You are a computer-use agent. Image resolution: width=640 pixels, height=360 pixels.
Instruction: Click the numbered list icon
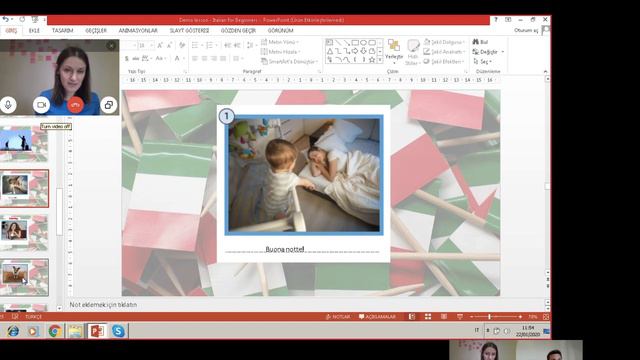210,45
